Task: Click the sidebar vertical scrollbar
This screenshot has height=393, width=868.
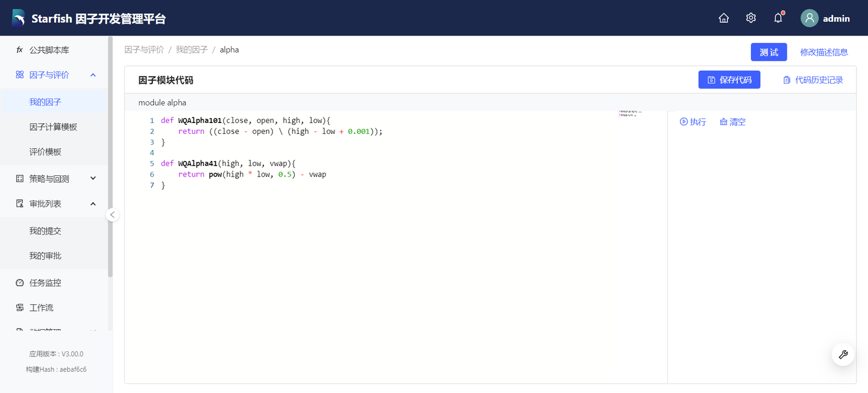Action: (x=110, y=157)
